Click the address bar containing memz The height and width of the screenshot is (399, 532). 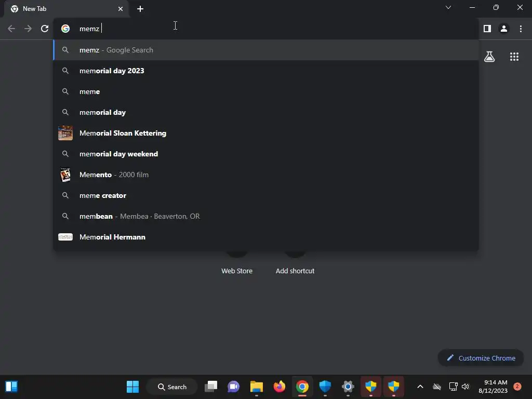pos(267,29)
